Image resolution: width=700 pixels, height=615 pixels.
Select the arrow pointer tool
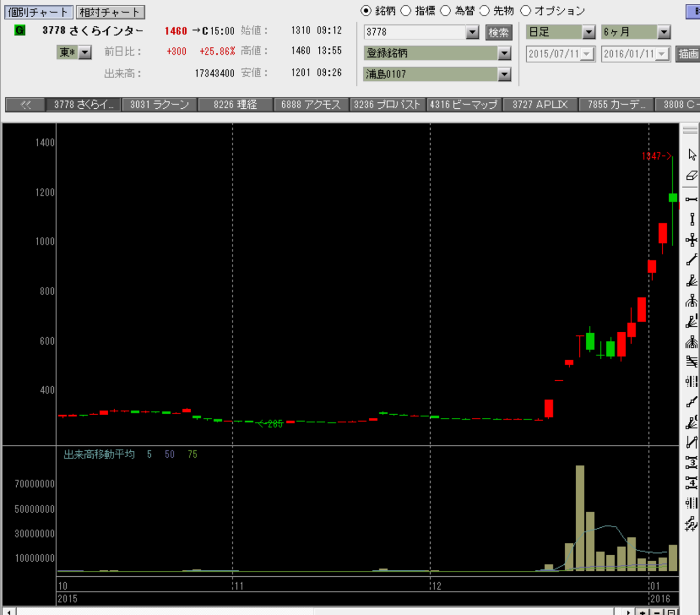pos(692,155)
